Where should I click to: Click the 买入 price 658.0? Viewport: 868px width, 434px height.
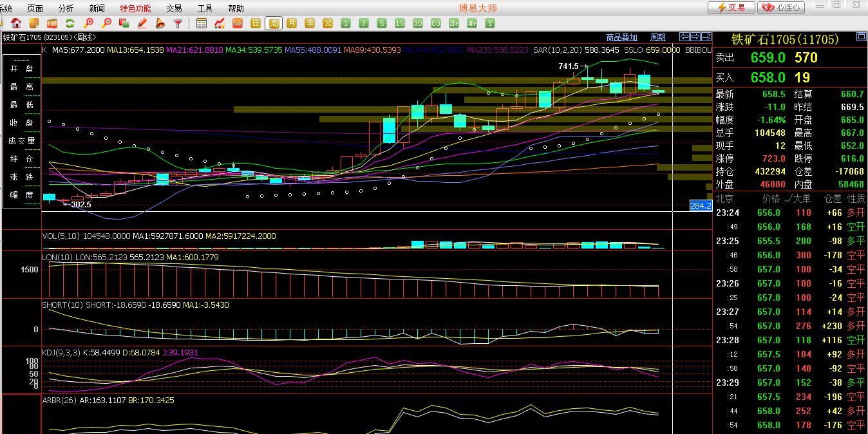click(768, 77)
